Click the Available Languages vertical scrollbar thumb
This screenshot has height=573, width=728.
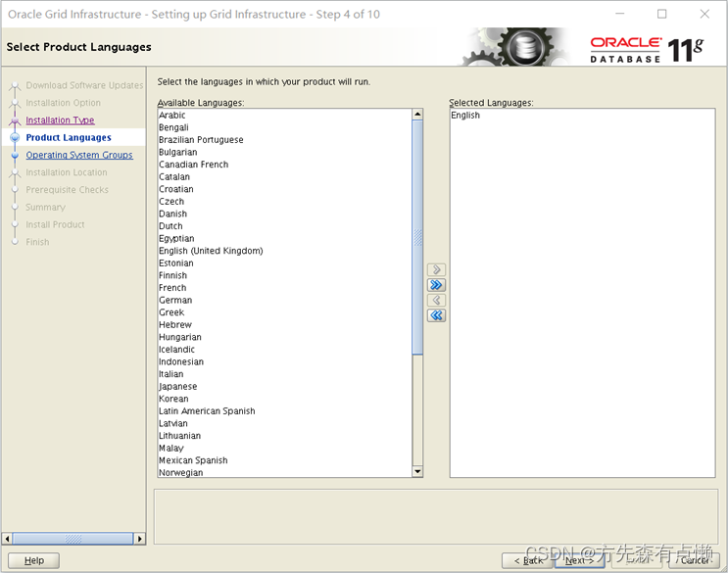[x=417, y=238]
